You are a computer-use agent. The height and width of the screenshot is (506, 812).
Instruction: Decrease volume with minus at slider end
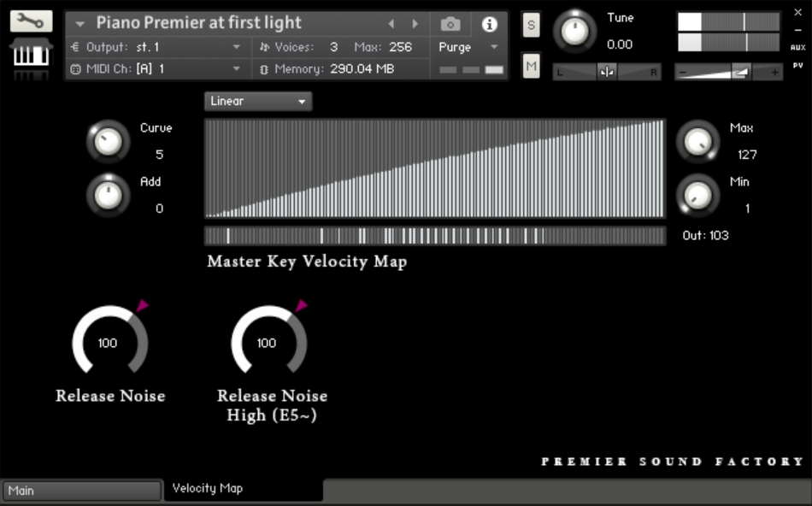pos(683,73)
